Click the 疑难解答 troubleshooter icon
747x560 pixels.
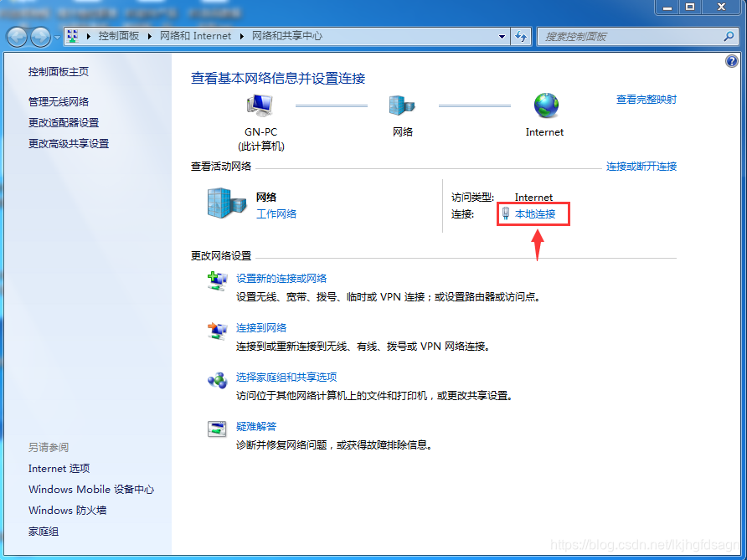click(217, 429)
